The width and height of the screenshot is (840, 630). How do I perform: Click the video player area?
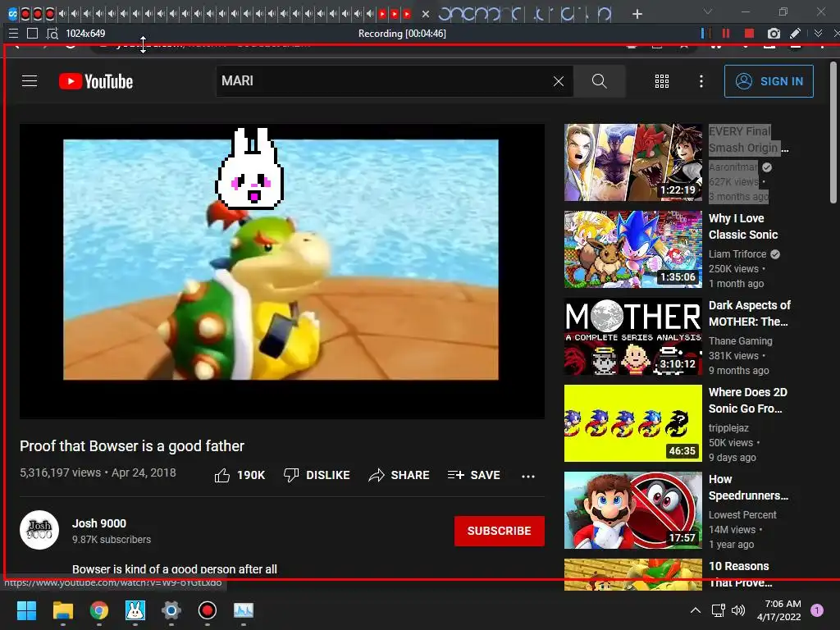point(282,271)
